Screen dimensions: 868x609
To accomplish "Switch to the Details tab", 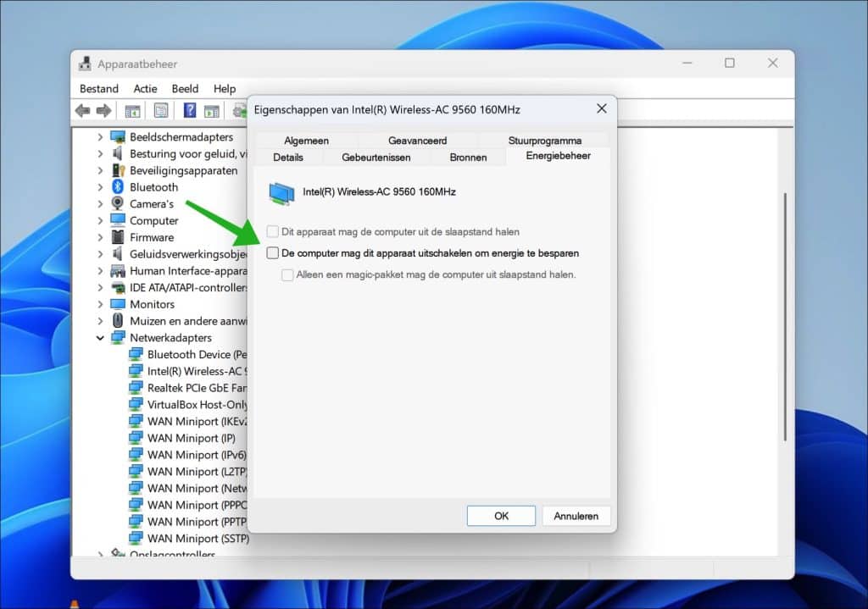I will [288, 157].
